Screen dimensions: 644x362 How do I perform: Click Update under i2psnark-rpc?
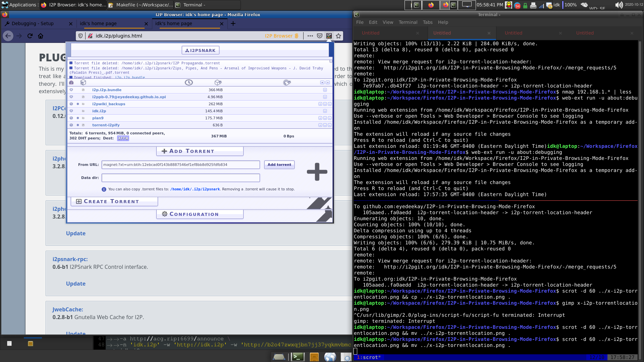[x=75, y=283]
